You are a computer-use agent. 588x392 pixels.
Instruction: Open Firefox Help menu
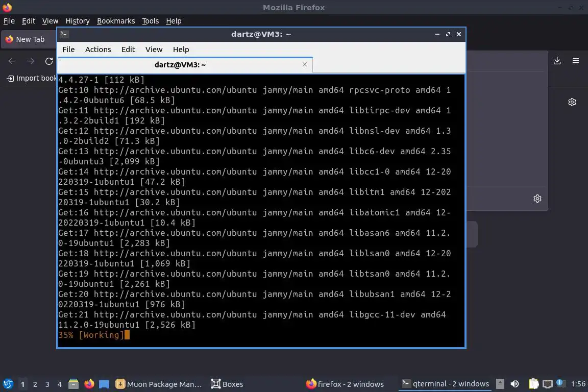pos(174,21)
